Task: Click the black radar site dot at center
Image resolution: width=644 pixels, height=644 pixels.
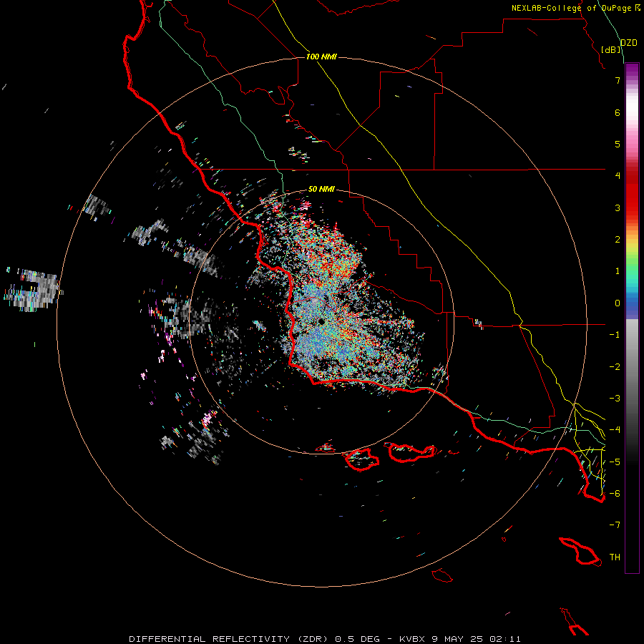Action: click(321, 321)
